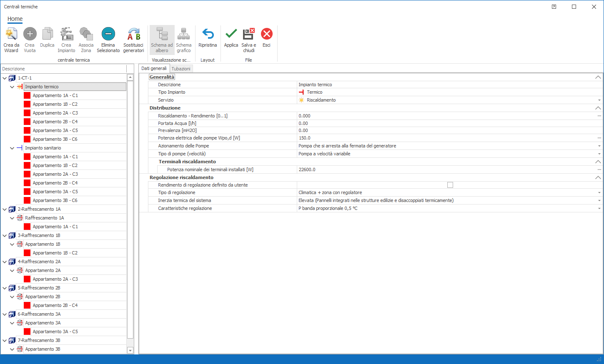
Task: Click the Potenza nominale terminali value field
Action: pos(446,170)
